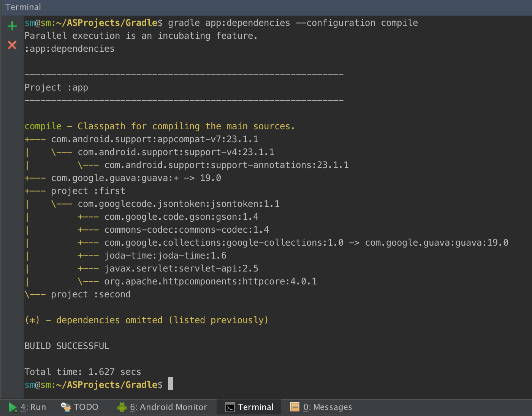
Task: Select the 'project :first' dependency node
Action: (x=88, y=191)
